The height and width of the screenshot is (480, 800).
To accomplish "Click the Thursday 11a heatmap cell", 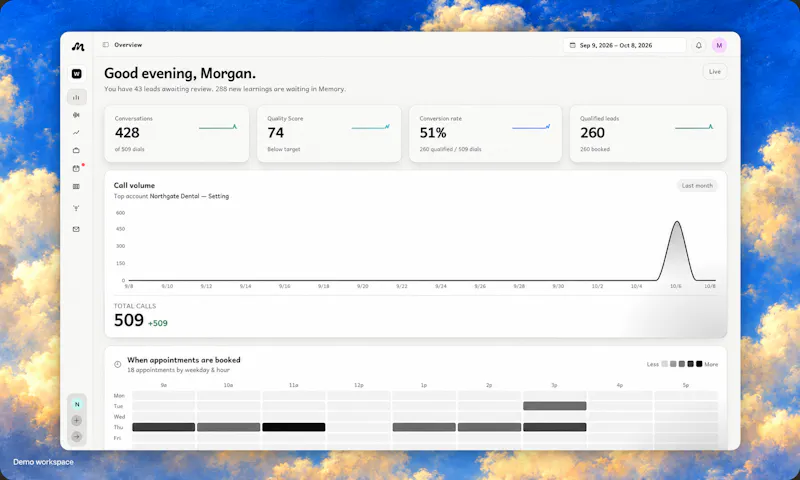I will tap(294, 427).
